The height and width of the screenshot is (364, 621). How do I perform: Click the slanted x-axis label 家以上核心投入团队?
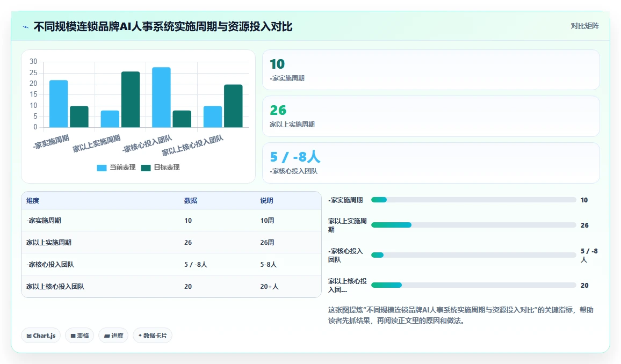pos(192,145)
